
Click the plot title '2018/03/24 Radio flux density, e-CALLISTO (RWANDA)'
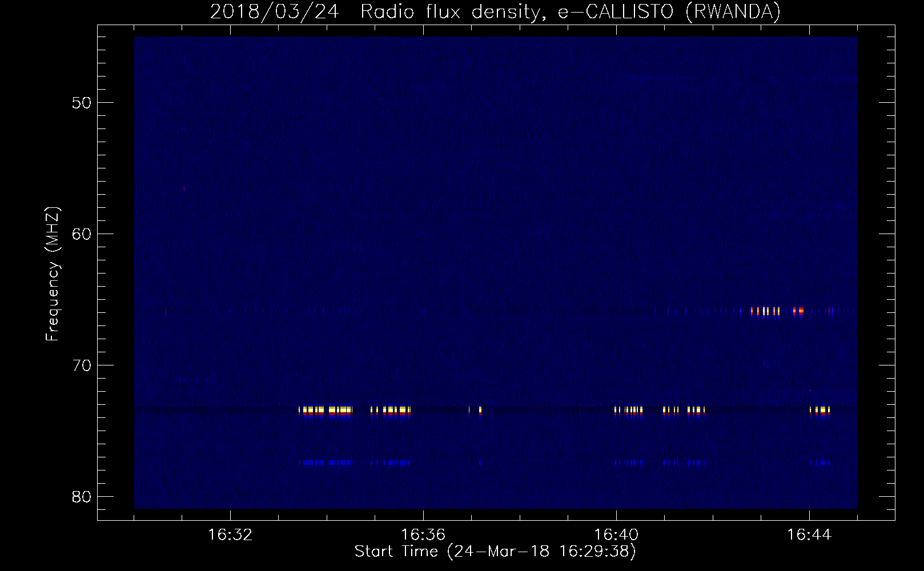coord(495,11)
